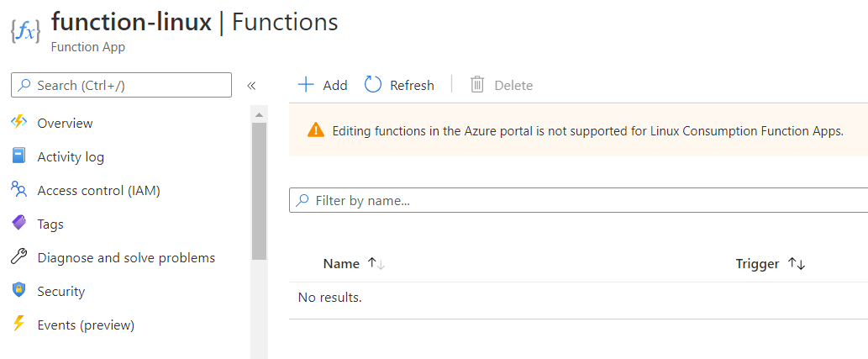Click the Overview lightning icon
868x359 pixels.
coord(18,123)
